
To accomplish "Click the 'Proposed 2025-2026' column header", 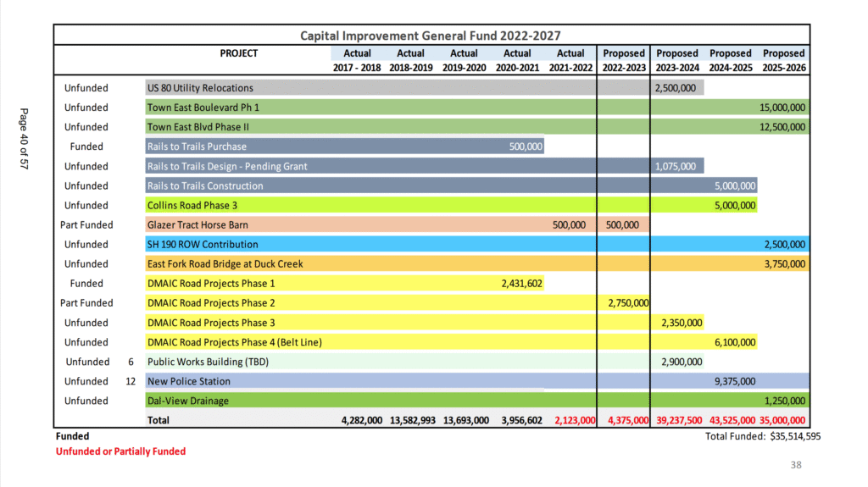I will tap(784, 60).
